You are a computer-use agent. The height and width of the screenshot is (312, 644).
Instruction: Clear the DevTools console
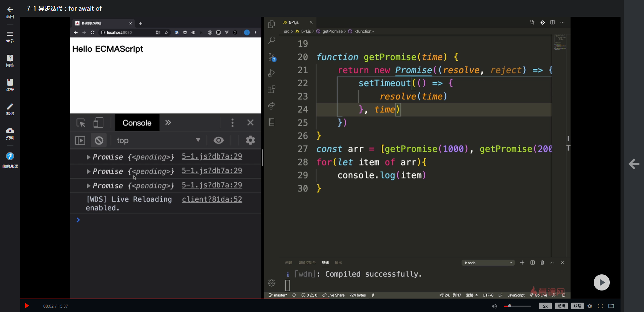pyautogui.click(x=99, y=140)
